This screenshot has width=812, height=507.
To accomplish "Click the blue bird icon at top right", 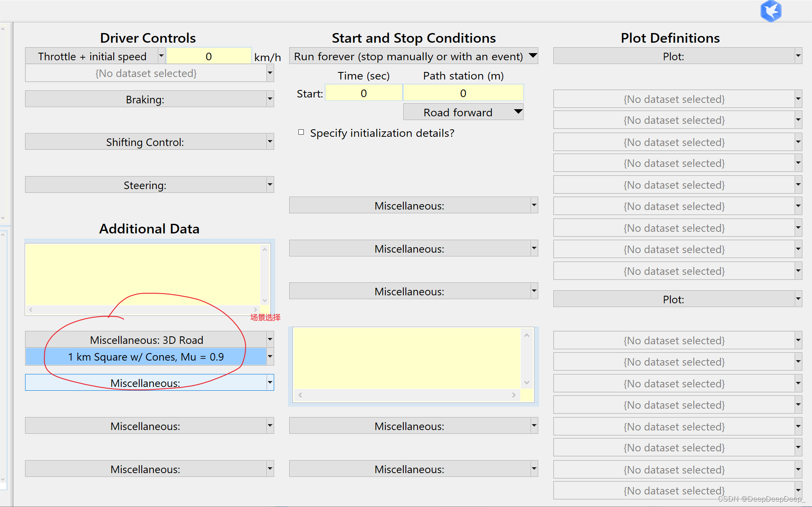I will pyautogui.click(x=771, y=11).
